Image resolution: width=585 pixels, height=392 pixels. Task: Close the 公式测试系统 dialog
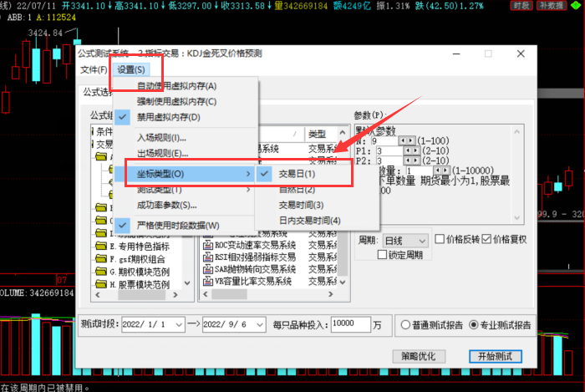tap(521, 53)
